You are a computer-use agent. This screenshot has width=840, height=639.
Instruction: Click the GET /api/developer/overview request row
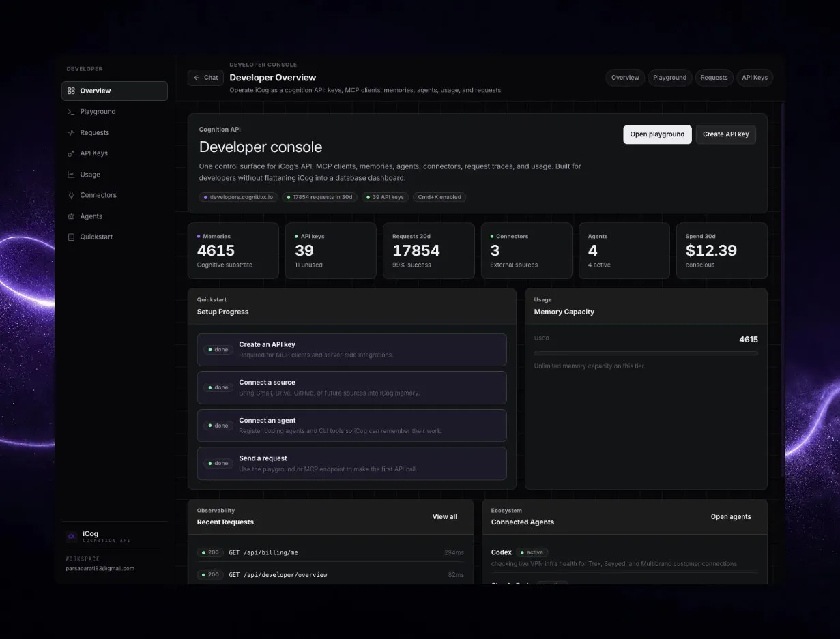click(331, 575)
